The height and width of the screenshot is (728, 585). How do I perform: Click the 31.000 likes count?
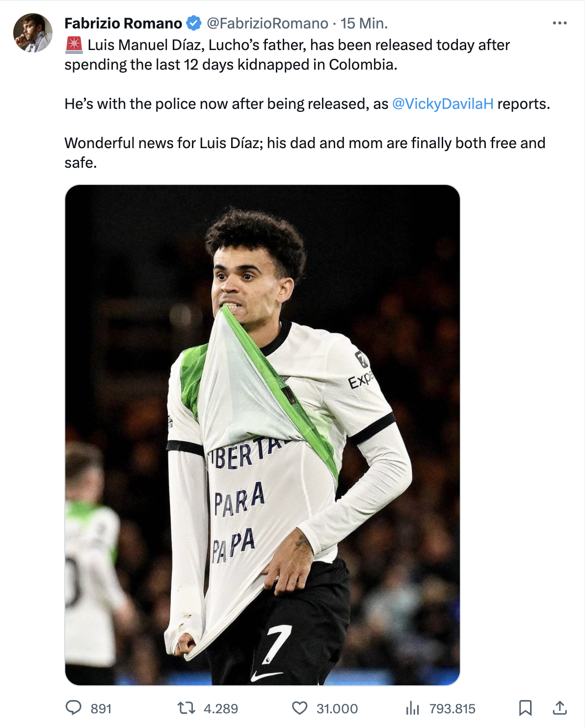tap(337, 708)
